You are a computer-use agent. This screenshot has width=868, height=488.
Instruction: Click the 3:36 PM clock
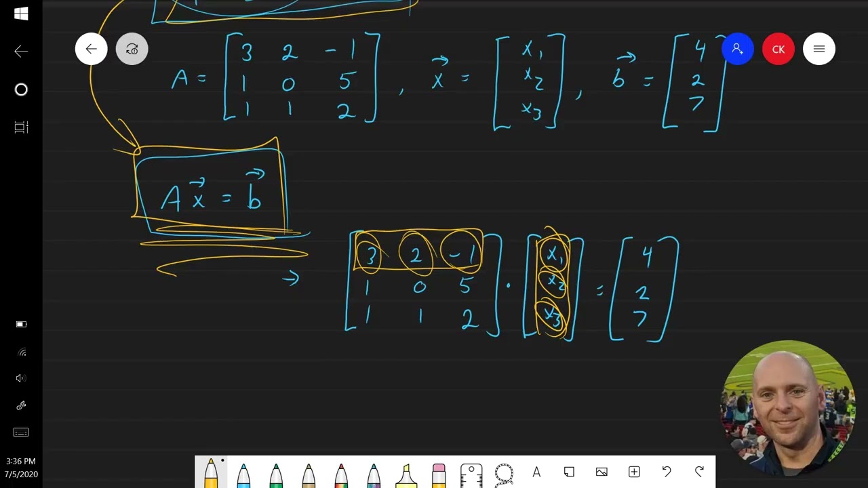click(20, 462)
